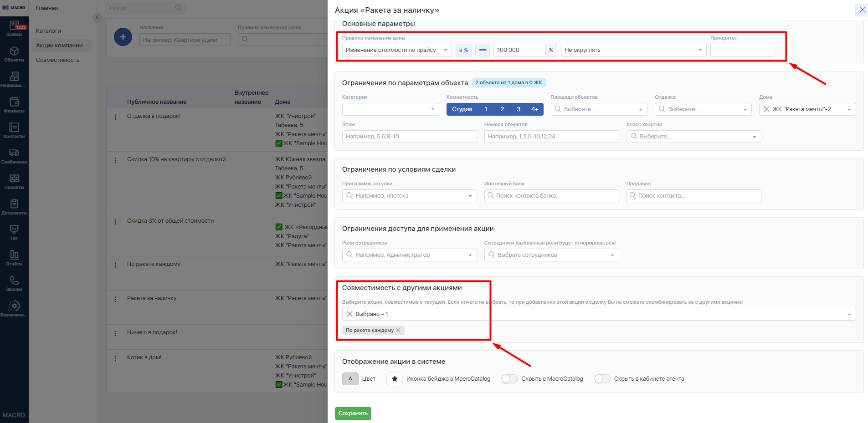The height and width of the screenshot is (423, 868).
Task: Click the Сохранить button
Action: coord(353,413)
